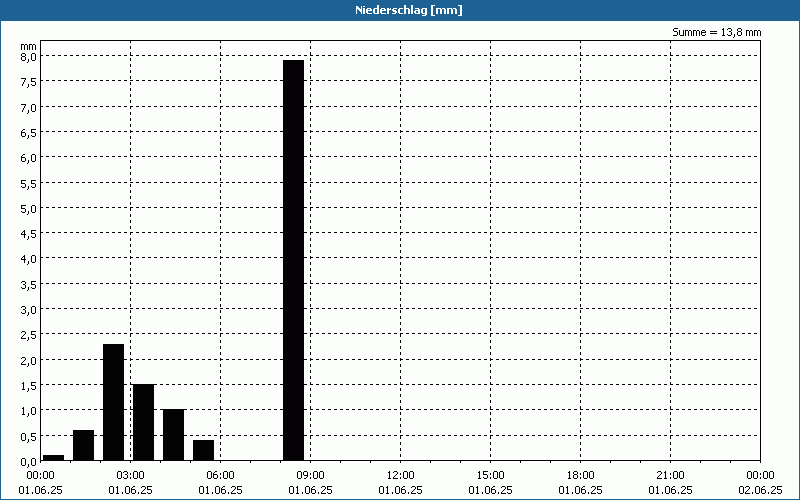Click the '6,0' y-axis label
800x500 pixels.
28,158
